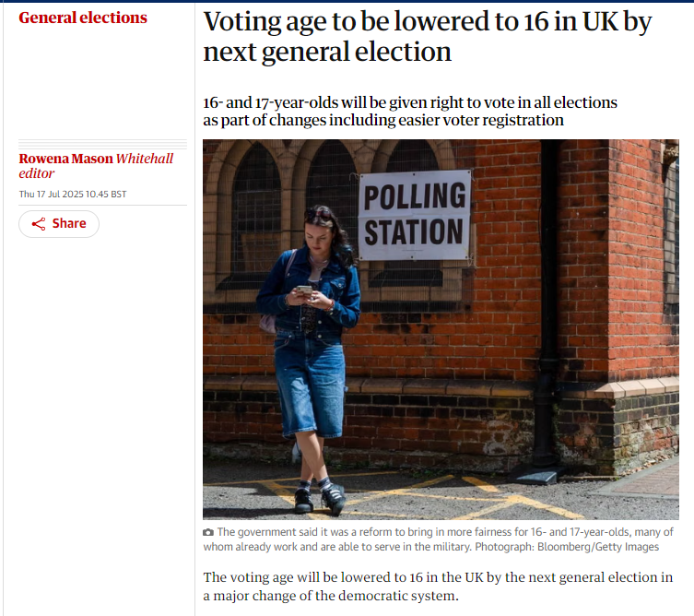The image size is (694, 616).
Task: Visit Rowena Mason's author page
Action: coord(66,159)
